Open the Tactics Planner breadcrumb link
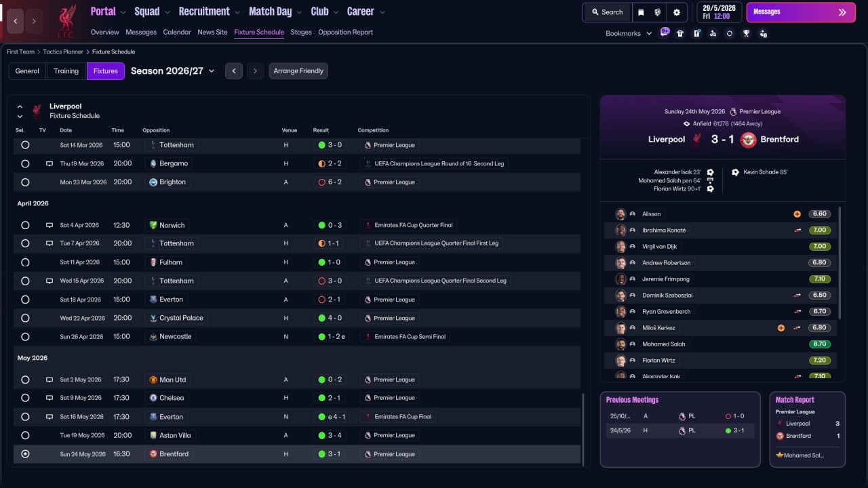868x488 pixels. [64, 52]
